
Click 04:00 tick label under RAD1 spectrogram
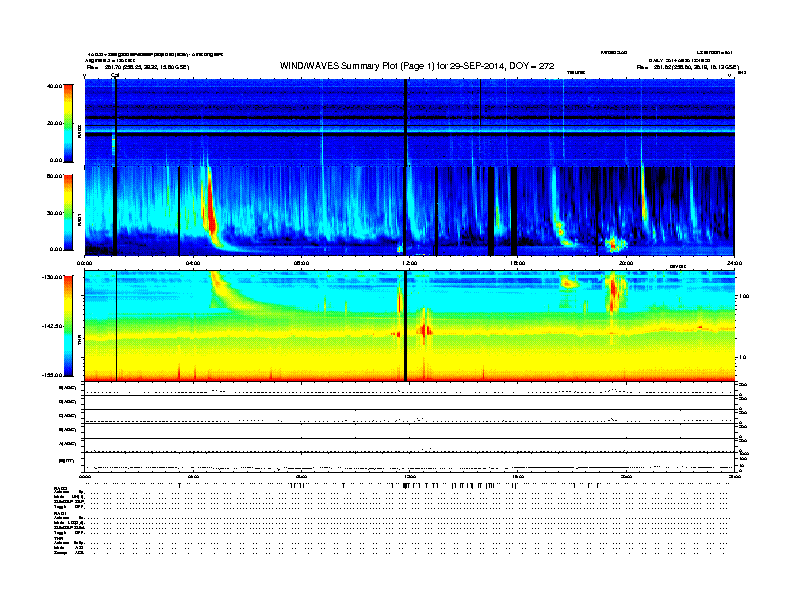[x=193, y=263]
